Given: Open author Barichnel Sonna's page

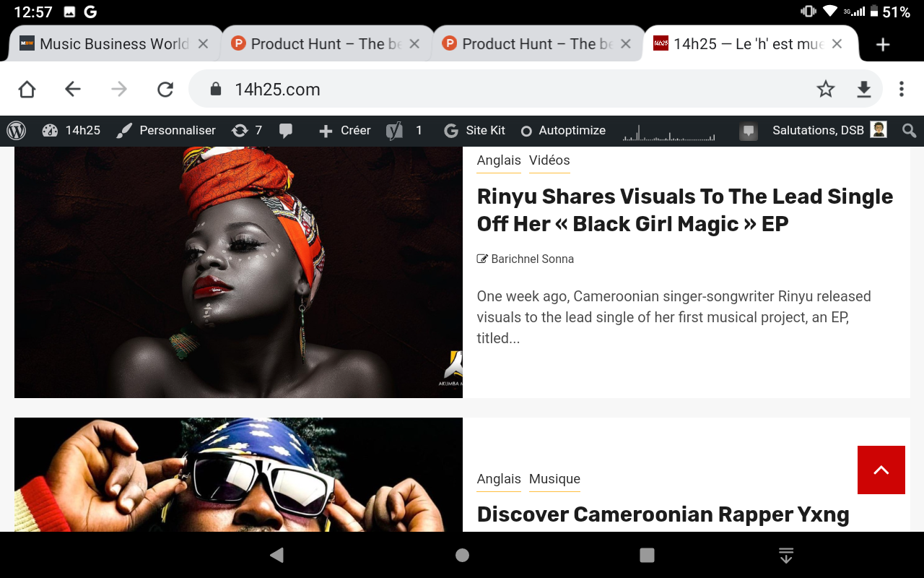Looking at the screenshot, I should 533,259.
